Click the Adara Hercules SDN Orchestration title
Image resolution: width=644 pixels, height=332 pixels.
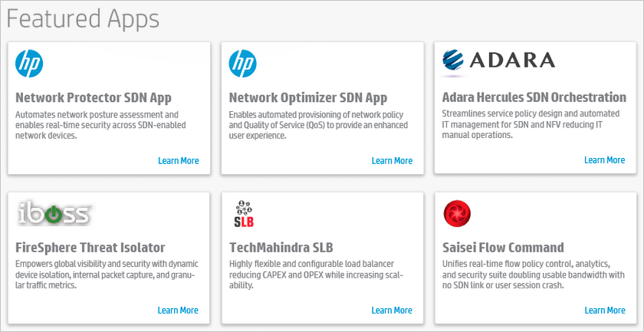point(534,98)
